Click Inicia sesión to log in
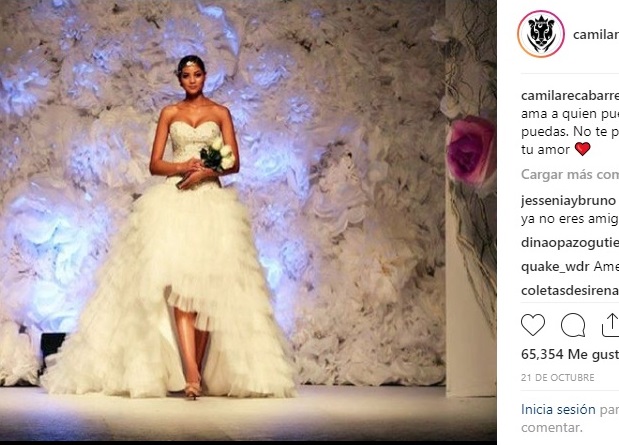 coord(558,409)
